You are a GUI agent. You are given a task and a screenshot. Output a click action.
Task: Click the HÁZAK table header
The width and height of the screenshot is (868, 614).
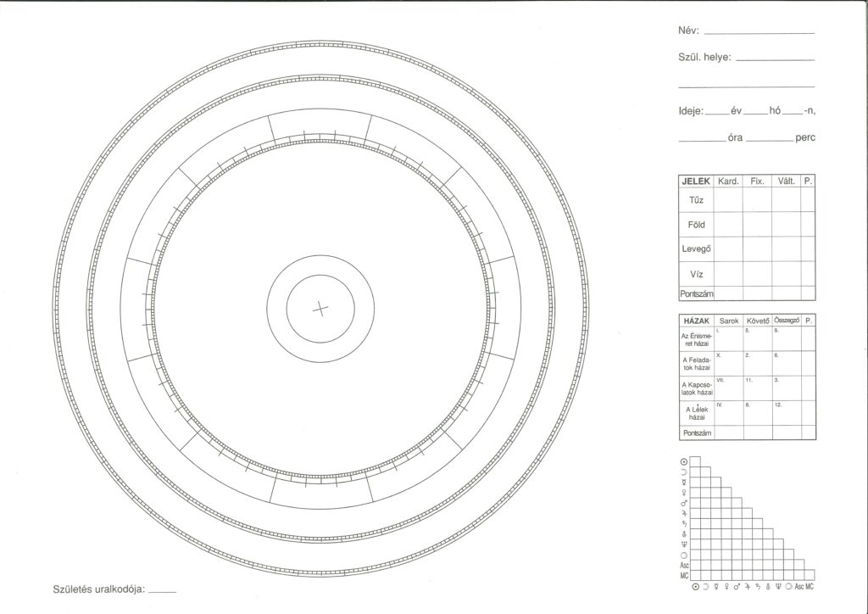click(696, 321)
